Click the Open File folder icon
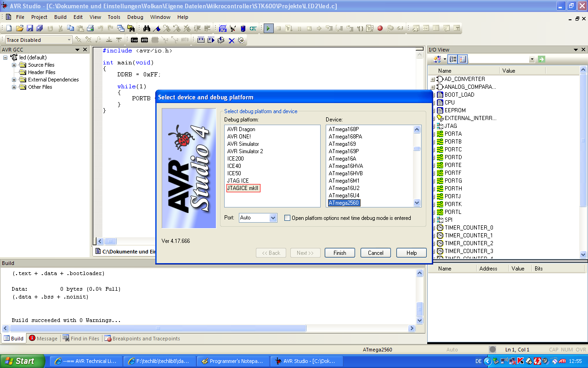Screen dimensions: 588x368 (19, 28)
